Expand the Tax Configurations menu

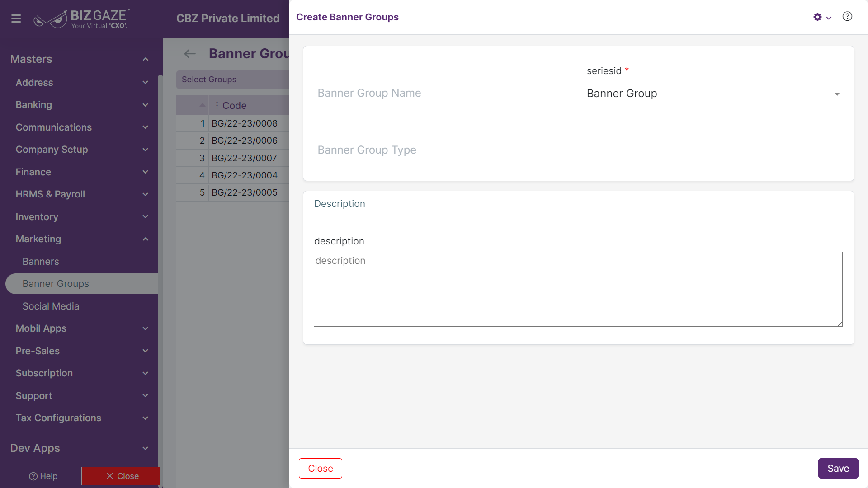[81, 418]
